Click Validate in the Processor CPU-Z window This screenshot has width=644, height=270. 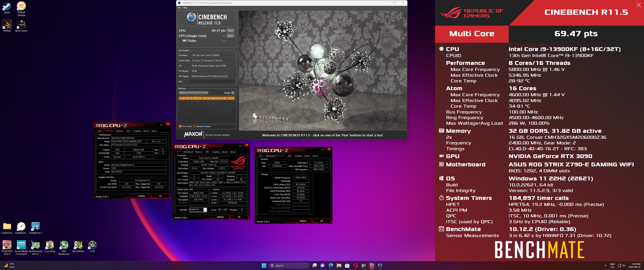point(220,217)
